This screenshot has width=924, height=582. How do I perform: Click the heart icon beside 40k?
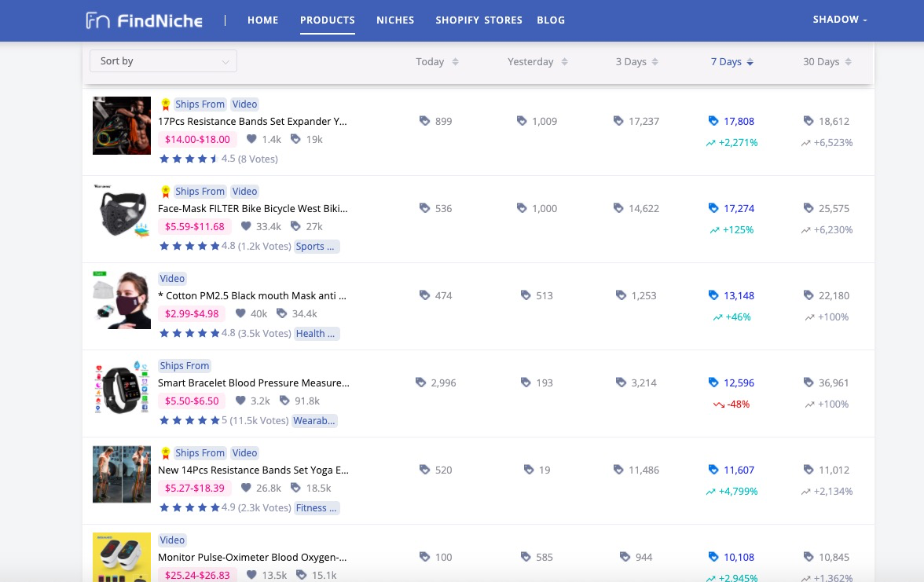click(240, 313)
